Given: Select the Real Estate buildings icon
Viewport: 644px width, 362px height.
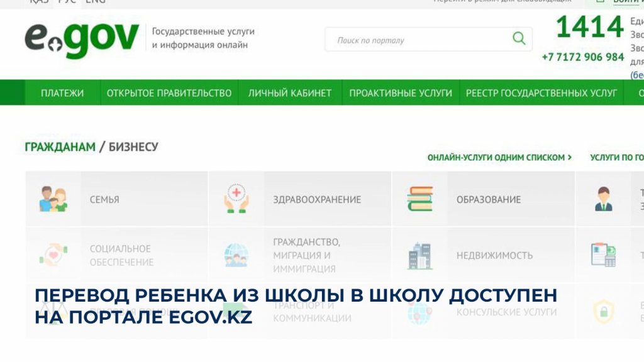Looking at the screenshot, I should pos(419,255).
